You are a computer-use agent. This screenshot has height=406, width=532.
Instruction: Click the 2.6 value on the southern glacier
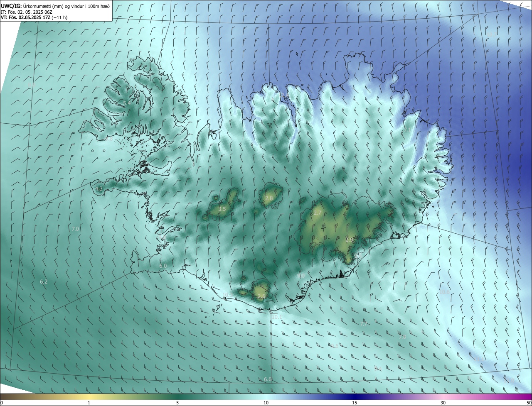[261, 296]
